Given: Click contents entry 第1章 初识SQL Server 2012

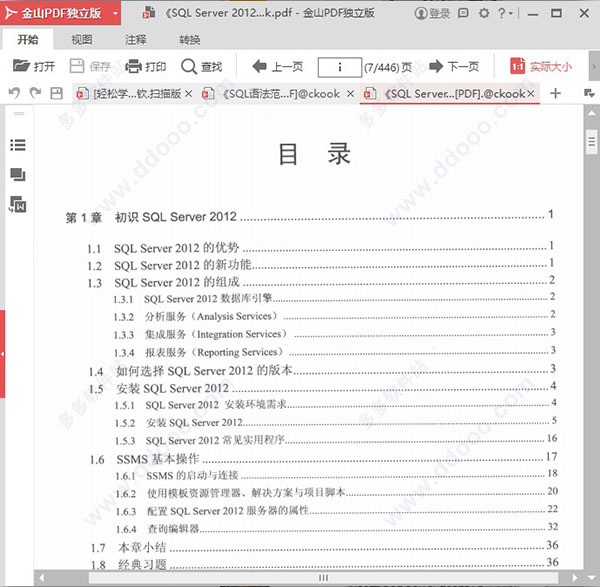Looking at the screenshot, I should pos(309,217).
